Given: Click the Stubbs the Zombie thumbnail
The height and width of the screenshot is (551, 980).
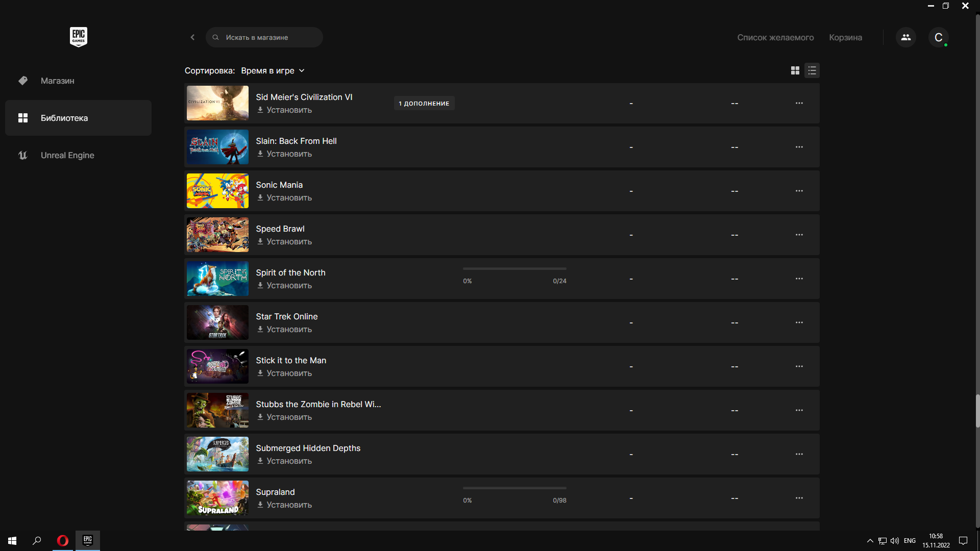Looking at the screenshot, I should point(217,410).
